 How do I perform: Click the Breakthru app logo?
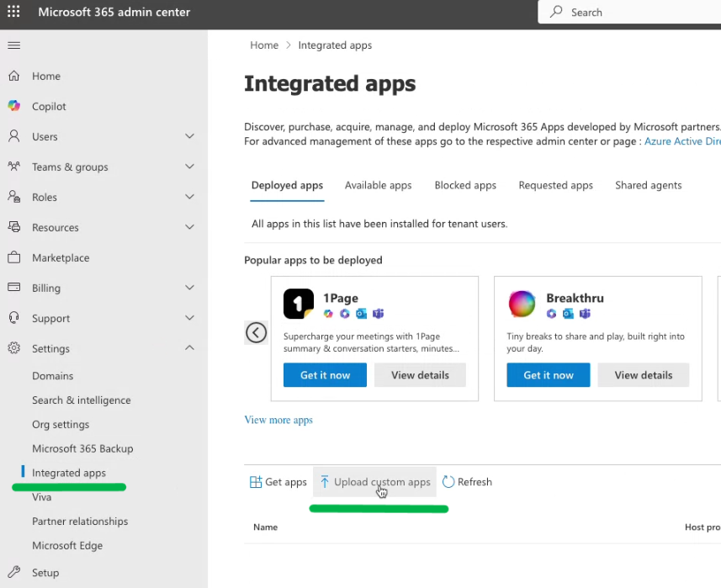pos(522,304)
